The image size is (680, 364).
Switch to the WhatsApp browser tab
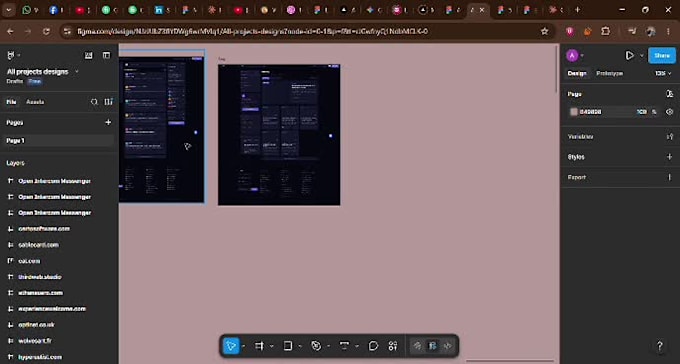(29, 10)
